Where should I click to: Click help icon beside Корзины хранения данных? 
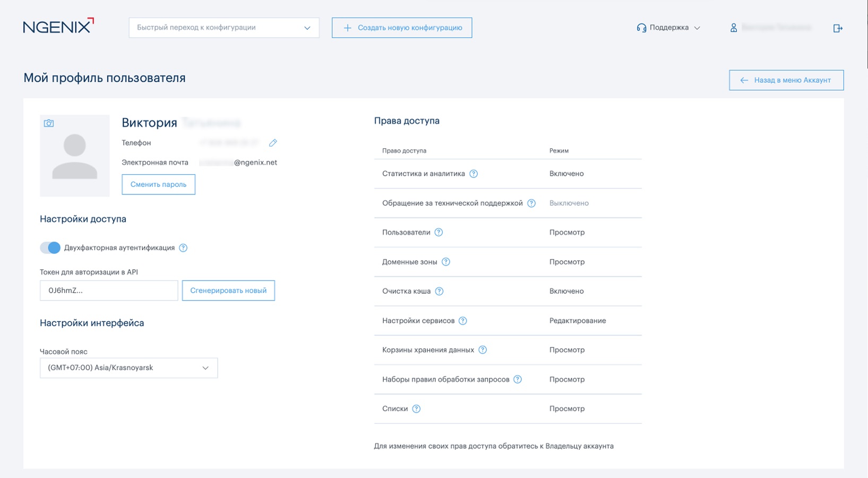[x=483, y=350]
